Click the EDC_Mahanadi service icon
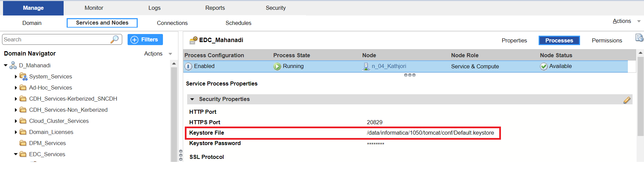Viewport: 644px width, 172px height. coord(194,40)
